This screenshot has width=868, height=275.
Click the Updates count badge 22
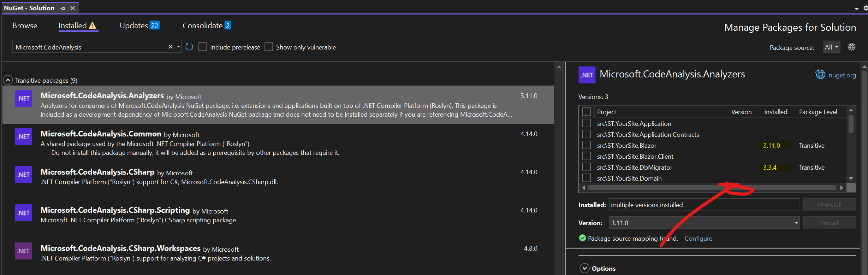tap(155, 25)
